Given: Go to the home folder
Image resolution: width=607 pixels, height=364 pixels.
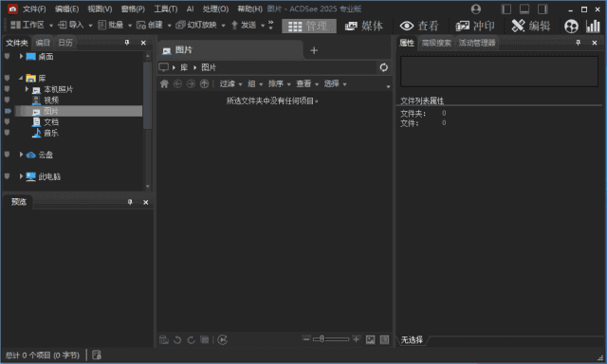Looking at the screenshot, I should tap(164, 83).
